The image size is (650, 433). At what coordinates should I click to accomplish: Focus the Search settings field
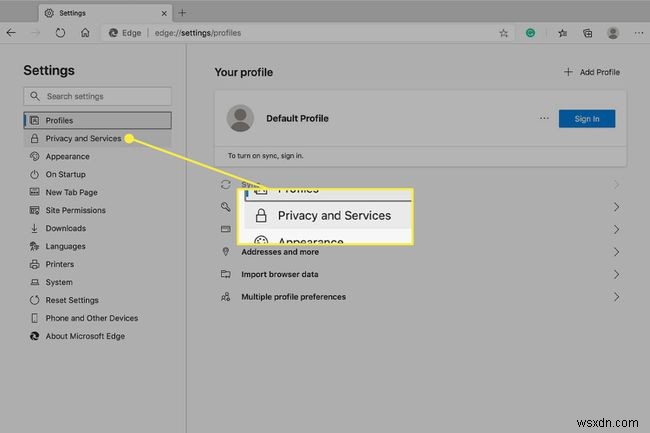coord(97,96)
